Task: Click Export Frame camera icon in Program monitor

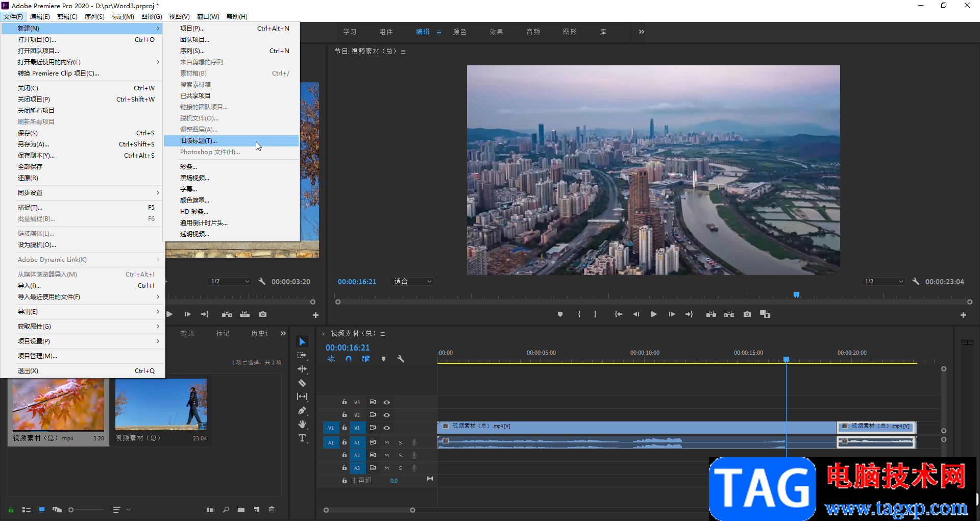Action: [747, 314]
